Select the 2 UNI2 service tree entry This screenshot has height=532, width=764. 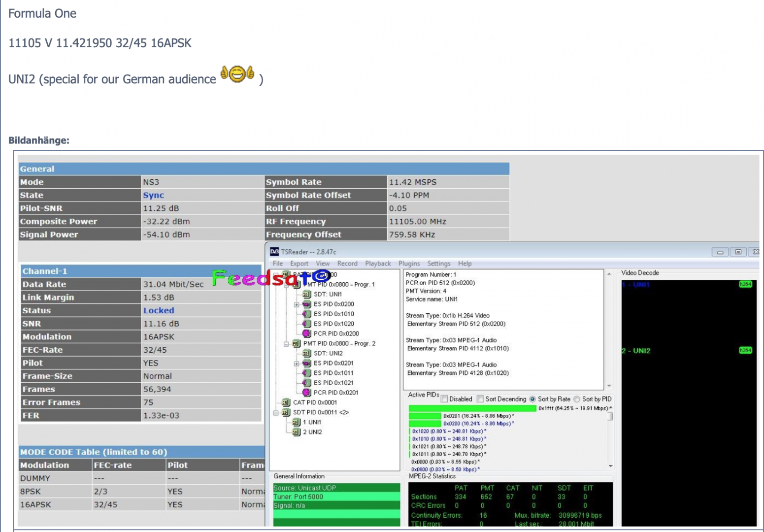tap(312, 432)
